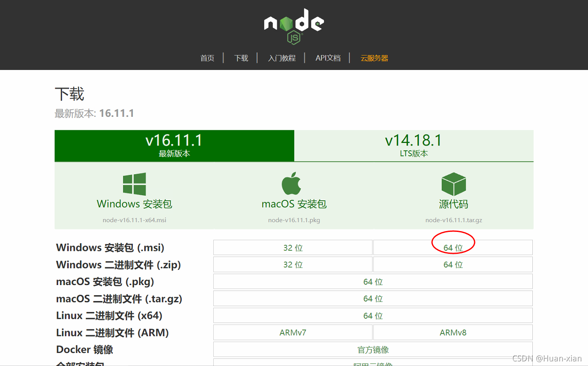
Task: Download the ARMv7 Linux binary
Action: coord(293,332)
